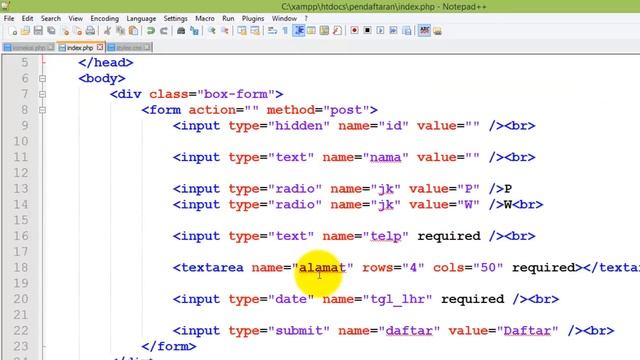Click "hidden" type value on line 9
Image resolution: width=640 pixels, height=360 pixels.
tap(299, 126)
